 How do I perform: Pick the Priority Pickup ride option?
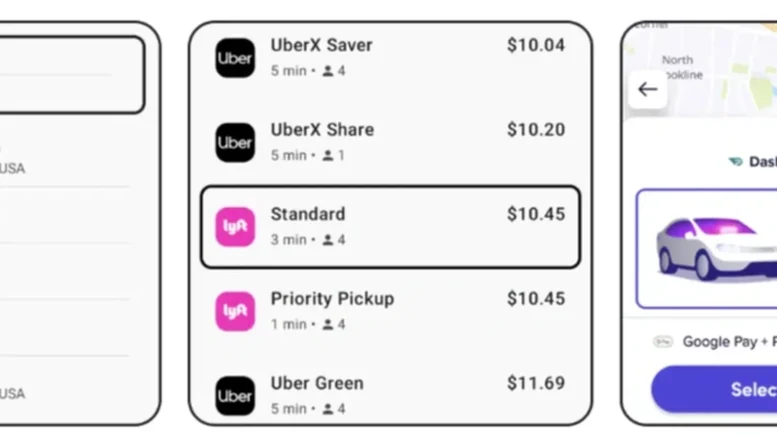click(390, 311)
